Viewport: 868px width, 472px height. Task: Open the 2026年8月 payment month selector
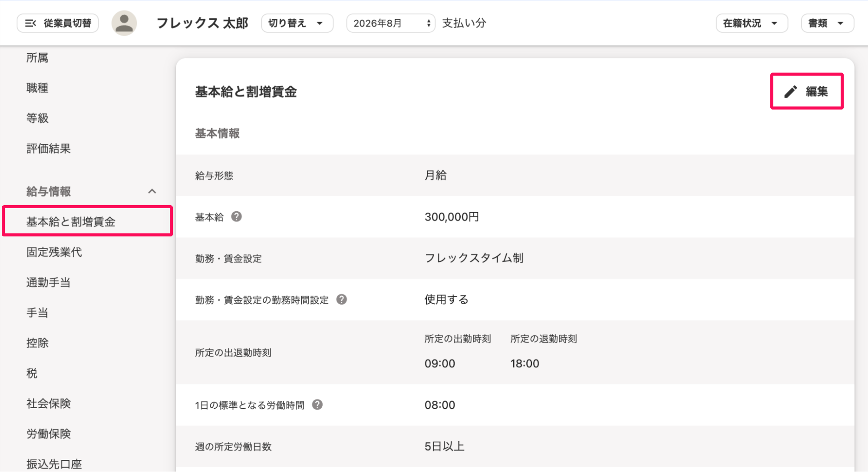(x=391, y=23)
